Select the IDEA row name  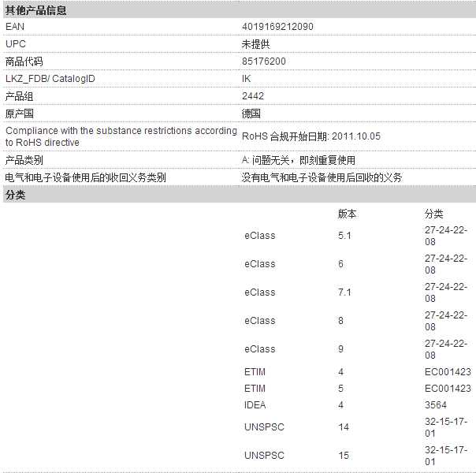(255, 405)
